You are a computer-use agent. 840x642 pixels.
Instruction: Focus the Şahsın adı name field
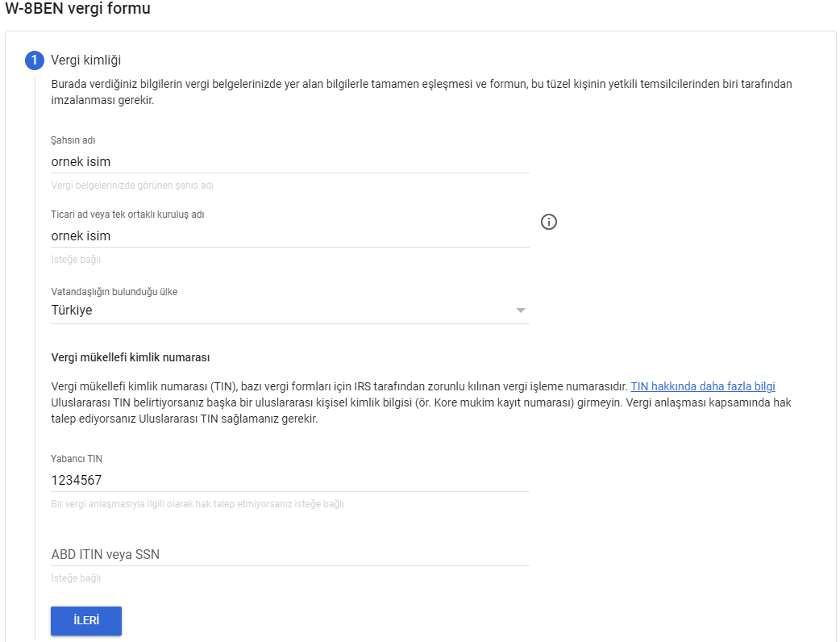tap(290, 162)
